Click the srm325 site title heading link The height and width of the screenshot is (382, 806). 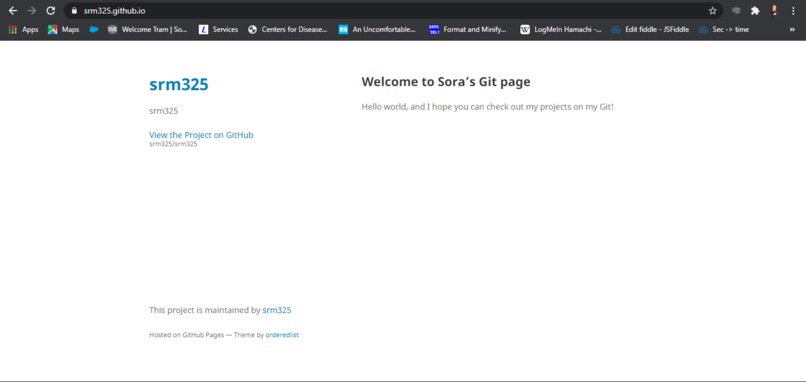click(x=179, y=84)
